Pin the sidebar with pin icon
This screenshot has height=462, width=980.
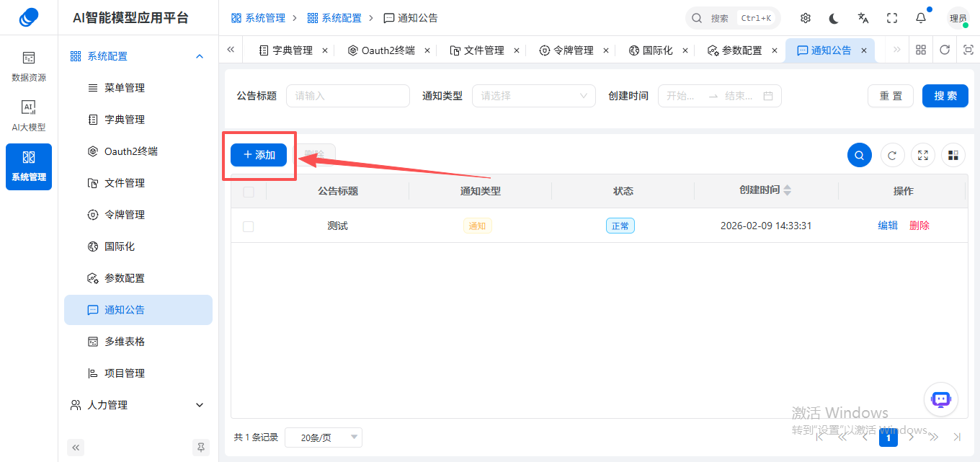[x=201, y=447]
